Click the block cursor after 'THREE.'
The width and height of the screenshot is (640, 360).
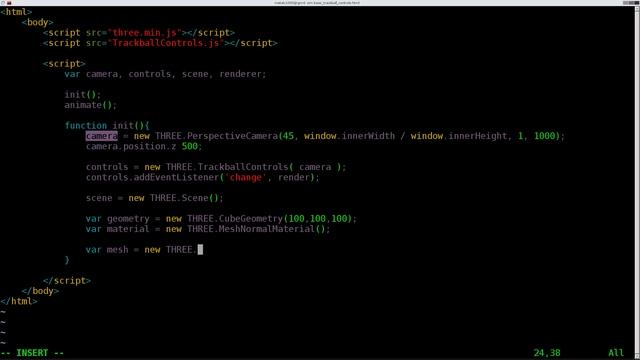[200, 250]
